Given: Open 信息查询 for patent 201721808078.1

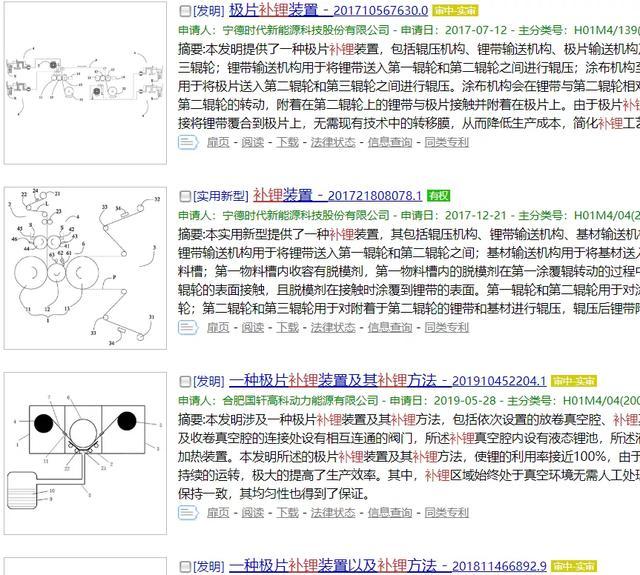Looking at the screenshot, I should [x=390, y=327].
